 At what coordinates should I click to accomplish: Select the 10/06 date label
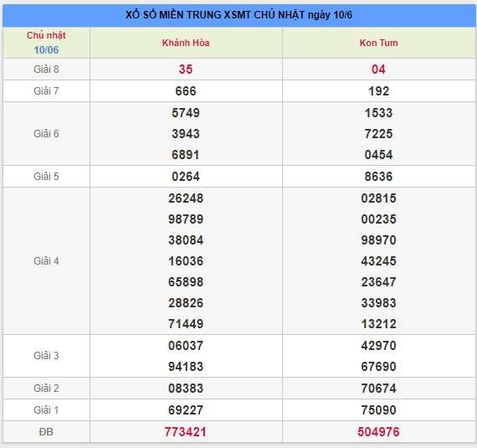46,50
